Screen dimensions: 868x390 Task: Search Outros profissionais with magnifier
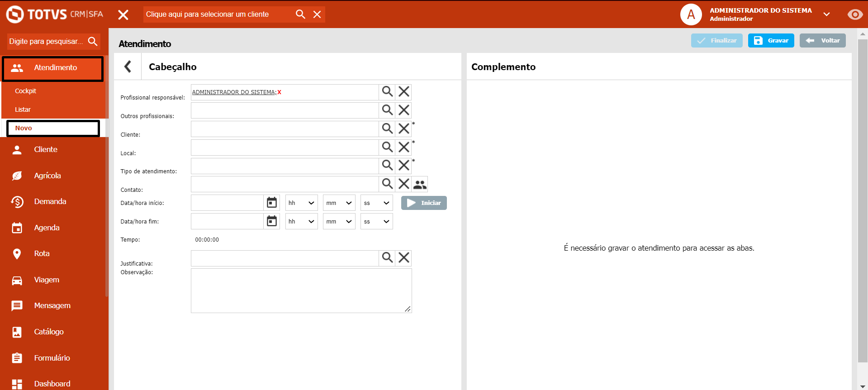(387, 110)
